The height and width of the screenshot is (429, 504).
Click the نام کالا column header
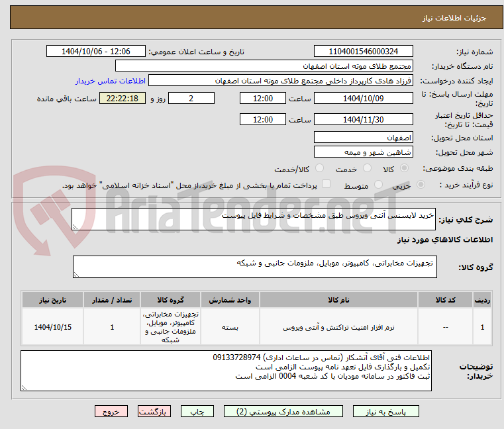pos(338,300)
